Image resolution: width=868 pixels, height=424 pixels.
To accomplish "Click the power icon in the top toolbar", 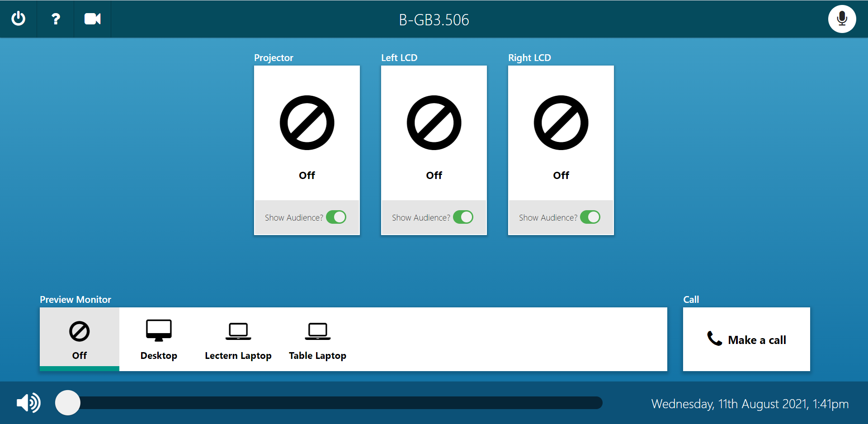I will (18, 19).
